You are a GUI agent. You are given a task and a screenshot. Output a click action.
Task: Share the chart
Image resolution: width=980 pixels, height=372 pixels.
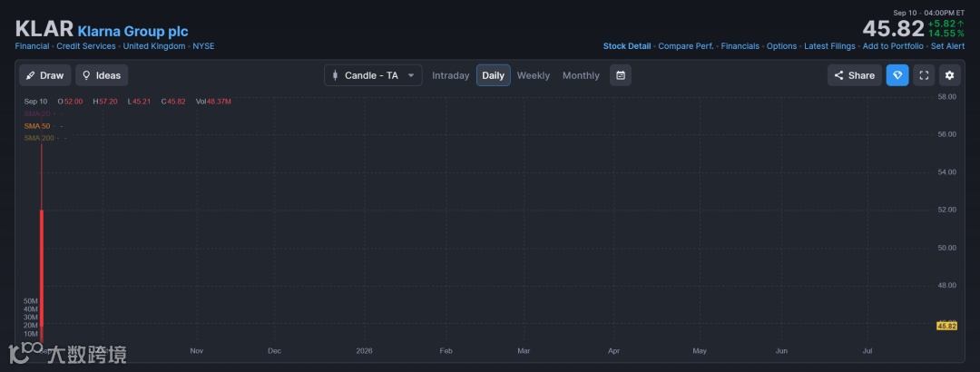pos(855,75)
